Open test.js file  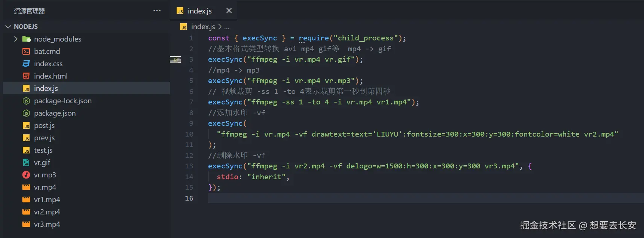click(x=43, y=150)
